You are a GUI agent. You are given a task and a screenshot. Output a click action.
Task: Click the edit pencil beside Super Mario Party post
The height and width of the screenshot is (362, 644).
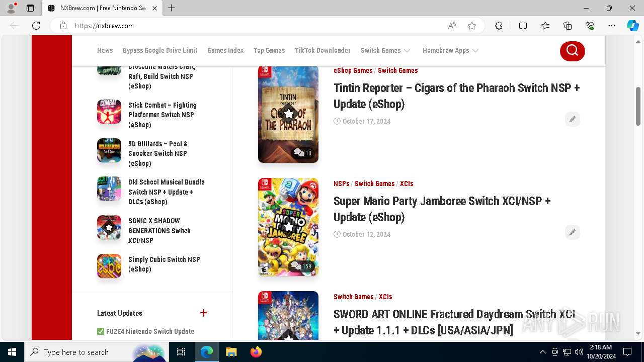[572, 232]
